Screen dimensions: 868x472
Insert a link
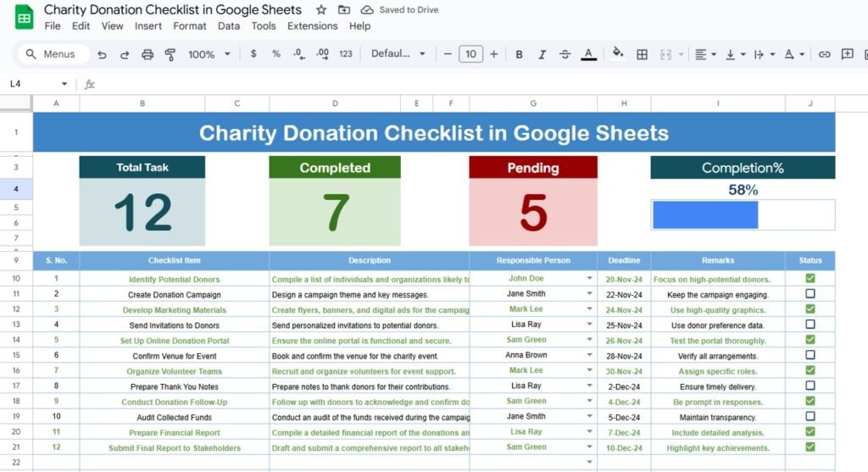tap(824, 54)
